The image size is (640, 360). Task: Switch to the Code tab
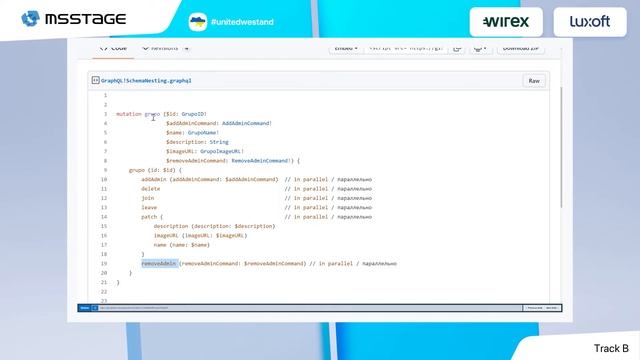(x=113, y=48)
